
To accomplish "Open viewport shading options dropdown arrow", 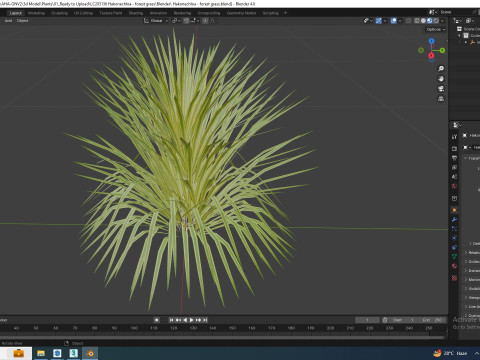I will click(x=442, y=21).
